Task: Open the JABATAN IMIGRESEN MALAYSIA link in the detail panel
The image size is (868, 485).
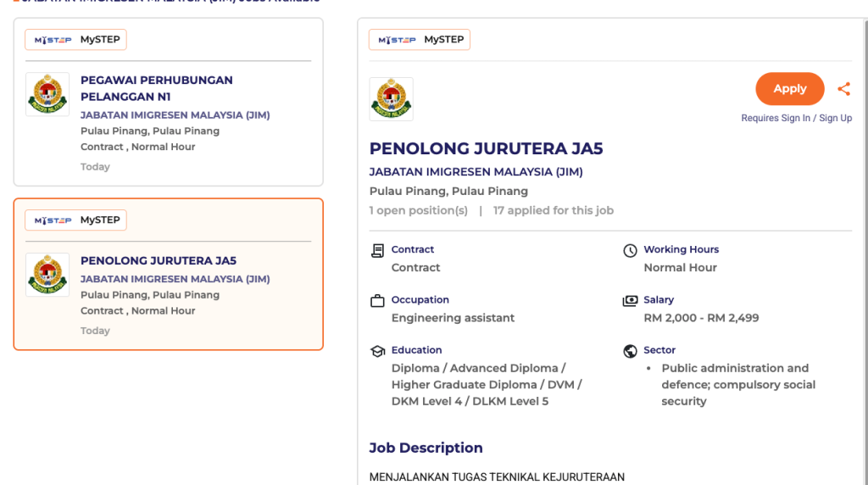Action: 476,172
